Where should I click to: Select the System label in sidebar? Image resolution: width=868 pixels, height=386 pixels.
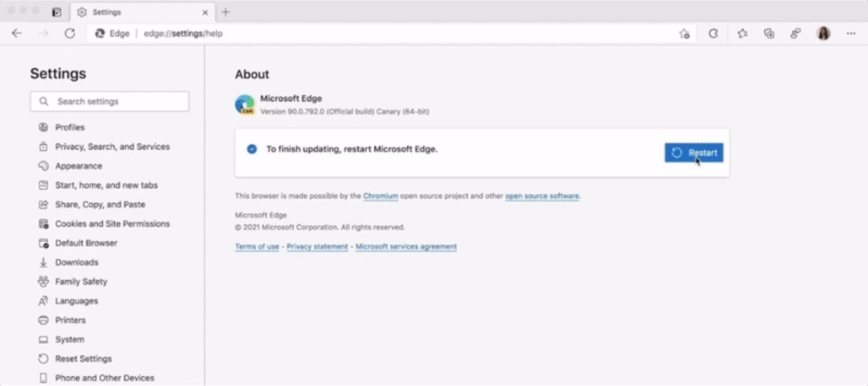coord(70,339)
